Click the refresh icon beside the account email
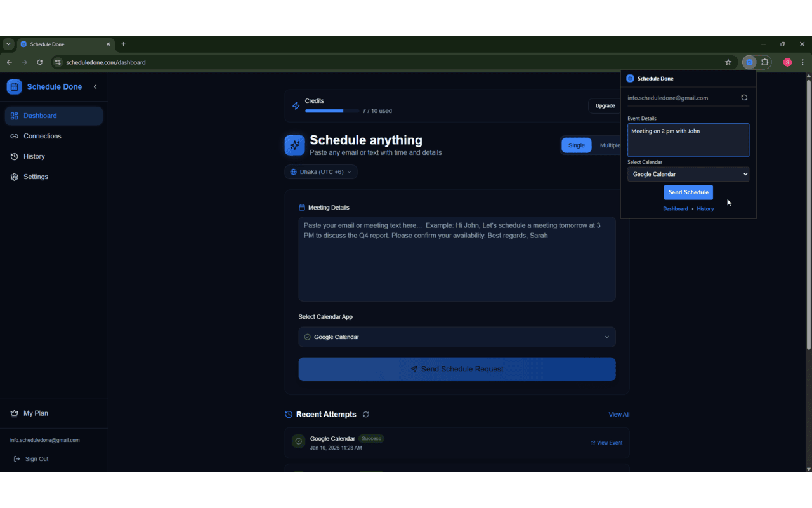The height and width of the screenshot is (508, 812). pyautogui.click(x=743, y=97)
